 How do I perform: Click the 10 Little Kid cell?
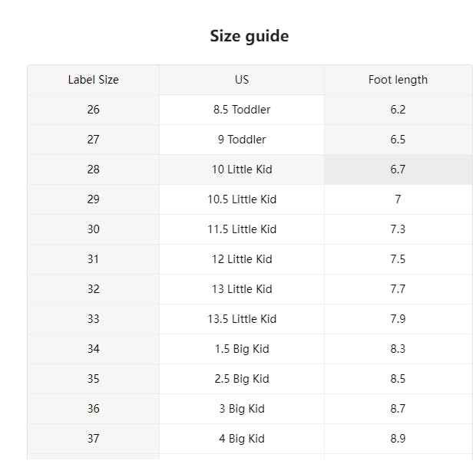[x=242, y=170]
